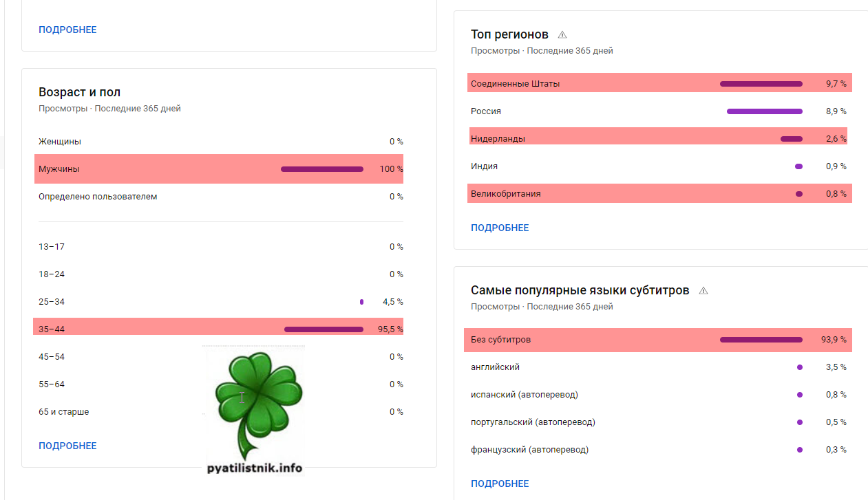868x500 pixels.
Task: Click the Без субтитров 93,9 % bar
Action: pyautogui.click(x=761, y=340)
